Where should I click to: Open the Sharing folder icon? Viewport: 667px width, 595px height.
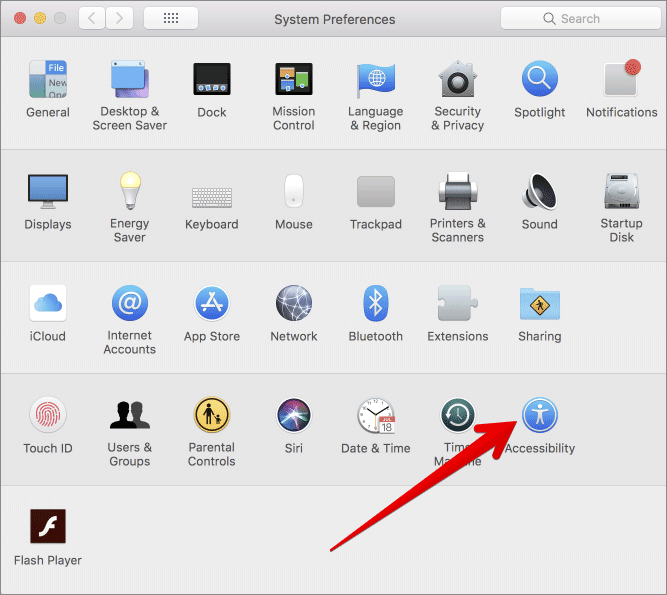pos(539,303)
